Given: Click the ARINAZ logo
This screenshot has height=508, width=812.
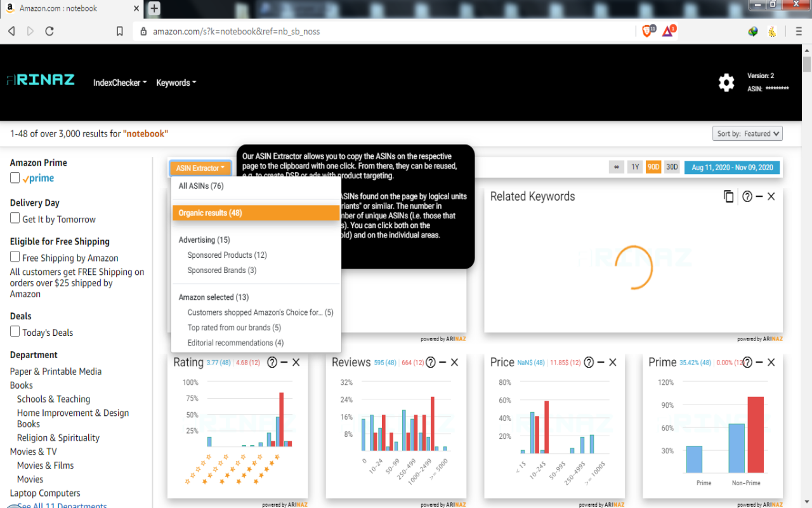Looking at the screenshot, I should tap(41, 80).
